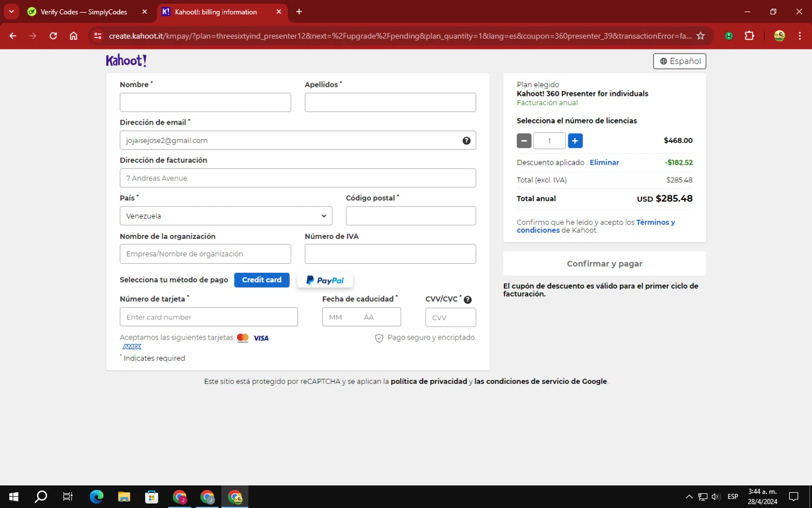Viewport: 812px width, 508px height.
Task: Click Confirmar y pagar button
Action: 604,264
